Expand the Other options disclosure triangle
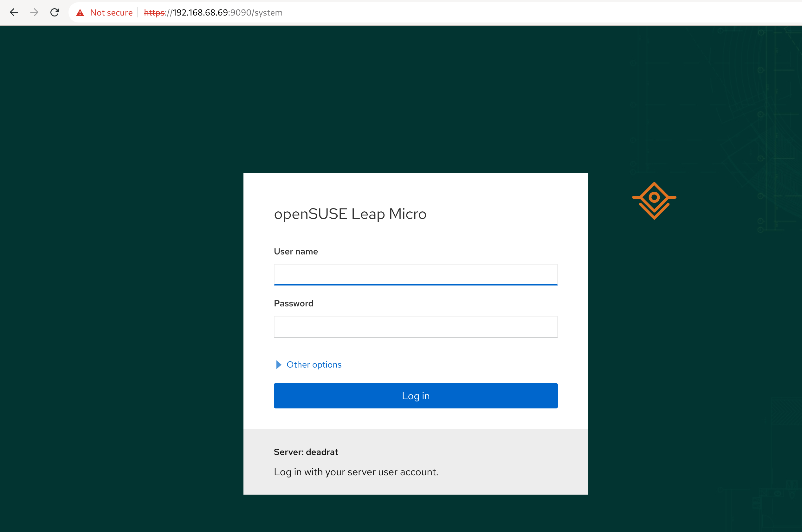 click(279, 365)
